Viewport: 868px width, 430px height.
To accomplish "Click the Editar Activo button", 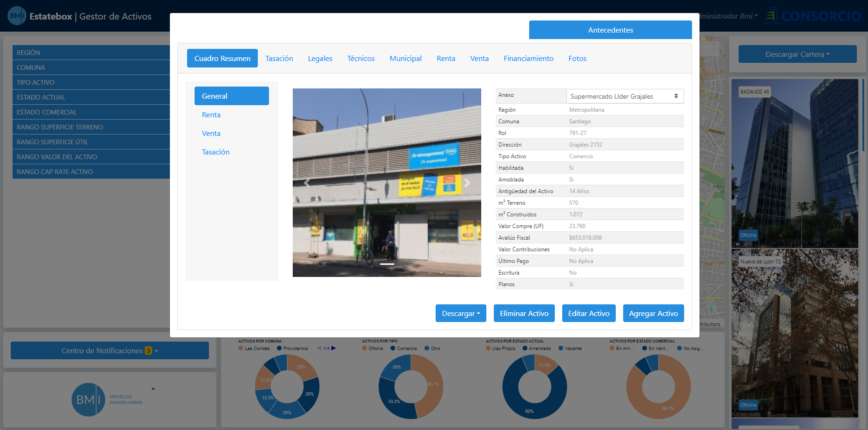I will (x=589, y=313).
